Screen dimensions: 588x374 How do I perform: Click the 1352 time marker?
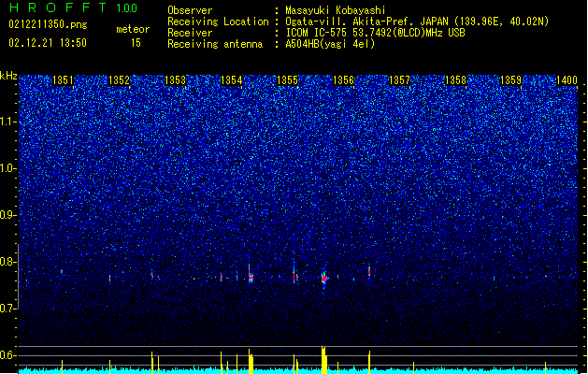119,80
